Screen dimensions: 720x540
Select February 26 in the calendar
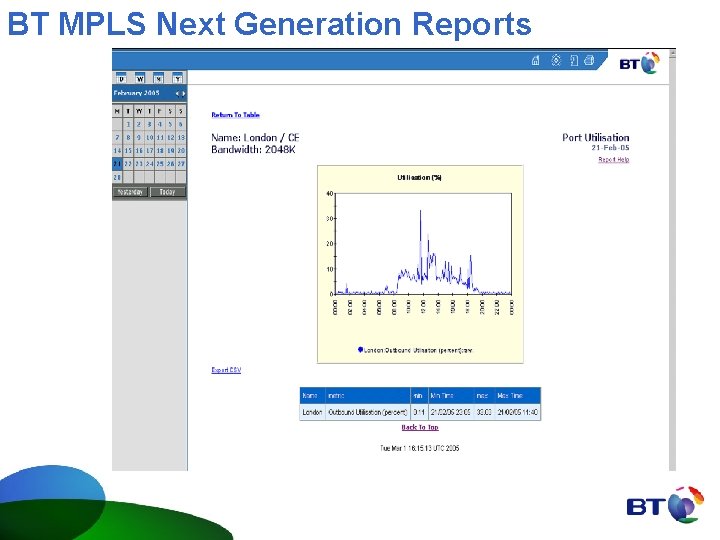170,164
